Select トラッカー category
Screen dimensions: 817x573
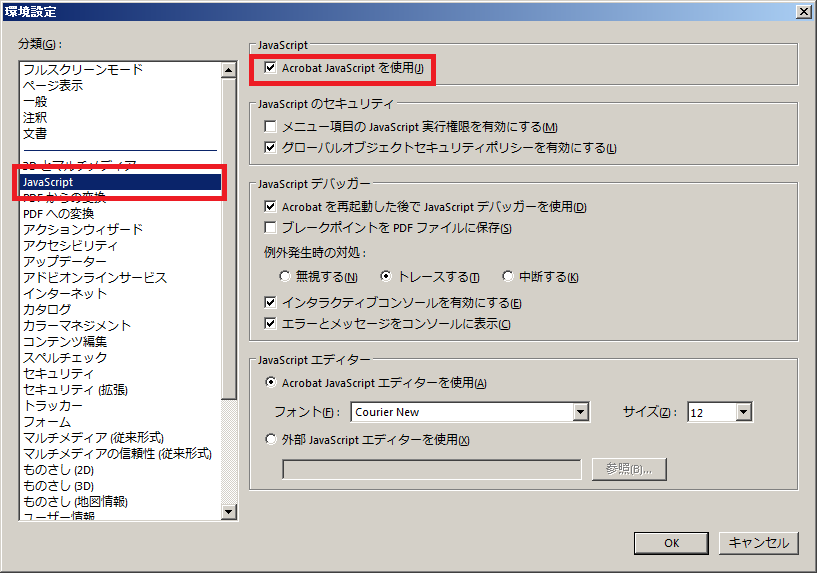[x=53, y=406]
